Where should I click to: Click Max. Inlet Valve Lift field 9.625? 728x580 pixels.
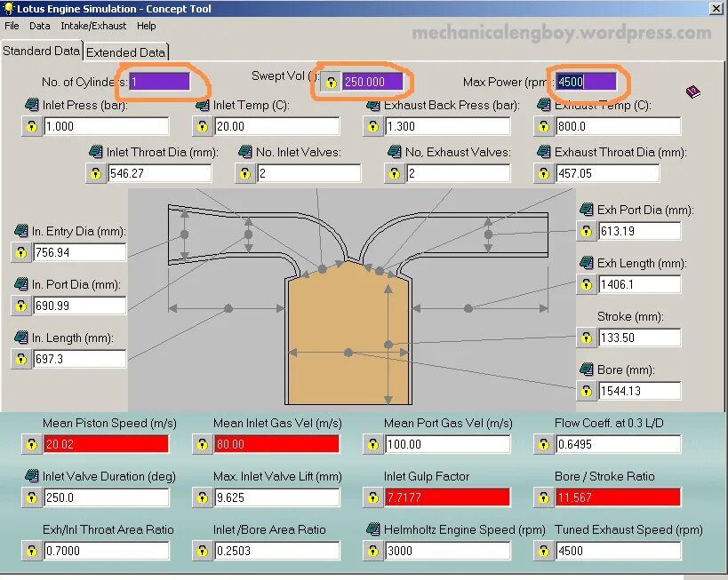(277, 498)
